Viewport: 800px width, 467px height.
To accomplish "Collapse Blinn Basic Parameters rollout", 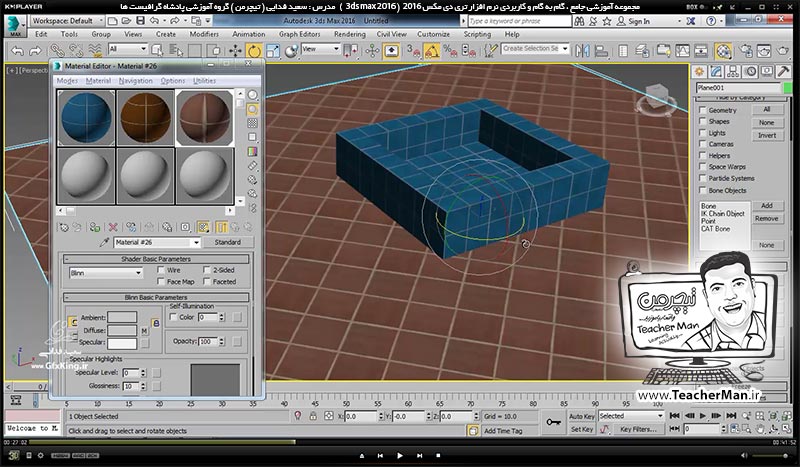I will point(157,297).
